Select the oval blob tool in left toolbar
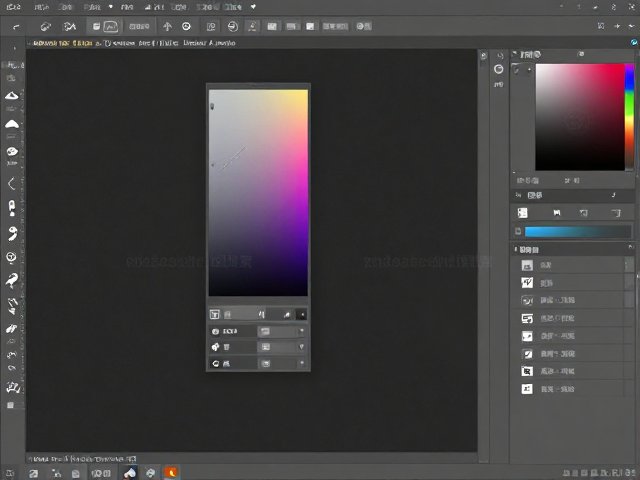Image resolution: width=640 pixels, height=480 pixels. click(12, 151)
